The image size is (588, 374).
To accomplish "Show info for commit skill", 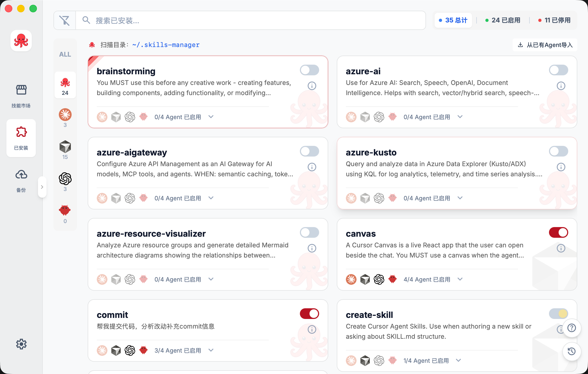I will click(x=312, y=329).
